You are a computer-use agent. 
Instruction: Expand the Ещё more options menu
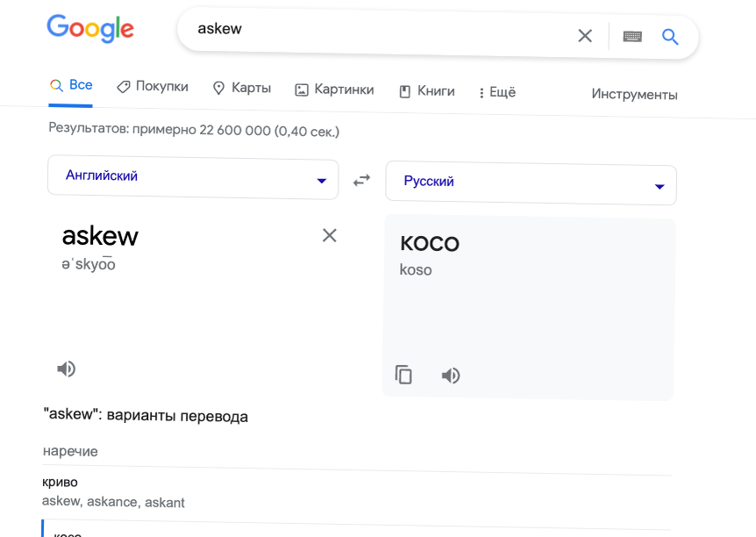coord(496,92)
